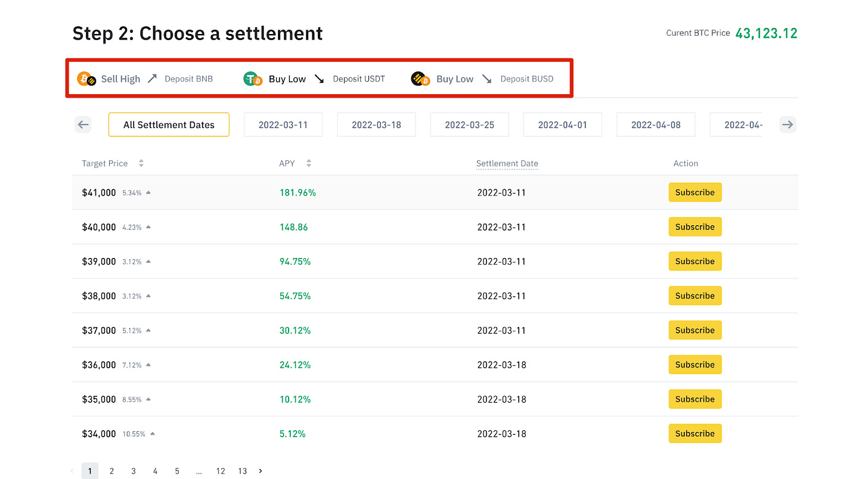The height and width of the screenshot is (479, 868).
Task: Click the BUSD coin icon beside Buy Low
Action: coord(420,78)
